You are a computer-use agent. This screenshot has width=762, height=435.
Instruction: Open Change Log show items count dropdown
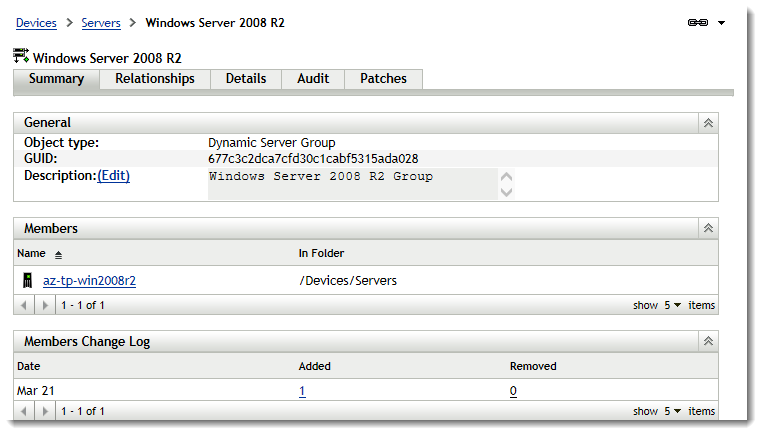(673, 411)
